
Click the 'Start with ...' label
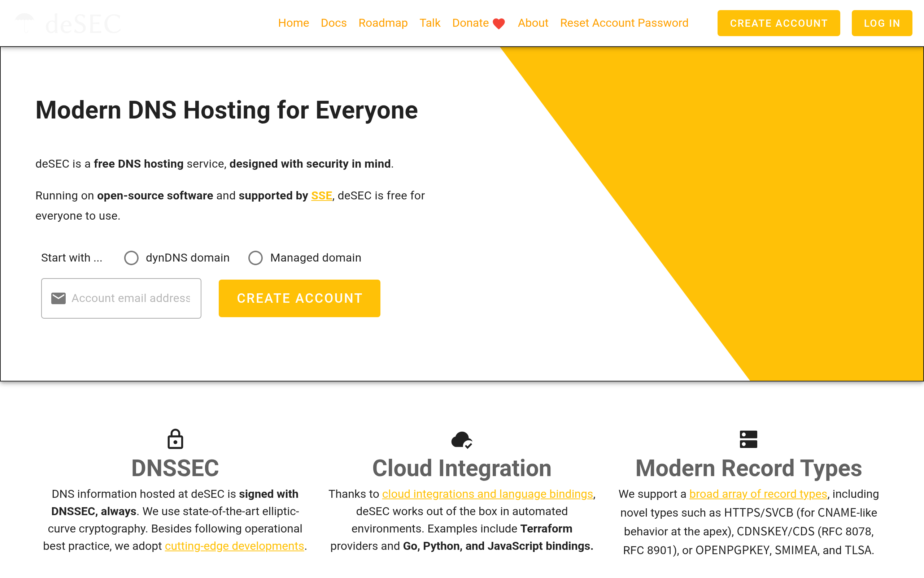(x=72, y=258)
